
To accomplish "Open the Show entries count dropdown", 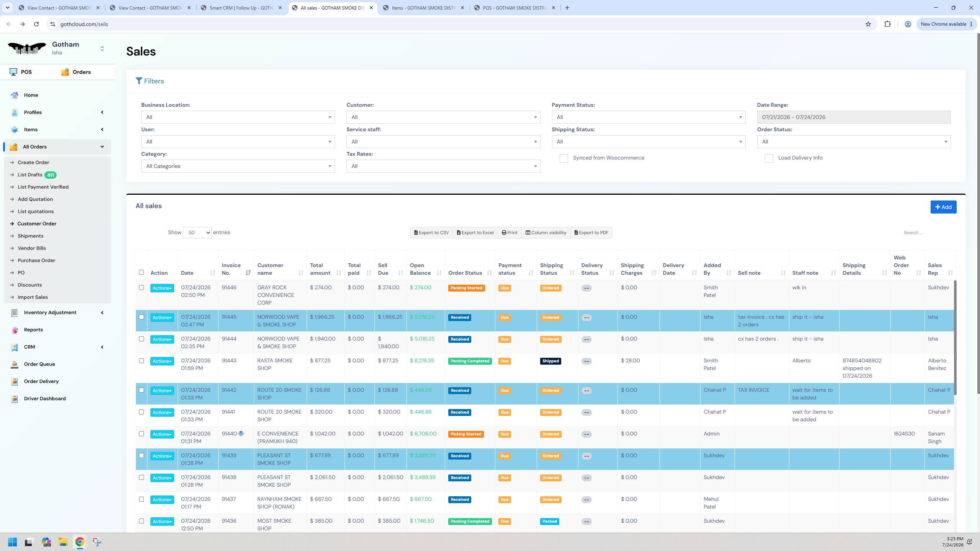I will [x=197, y=233].
